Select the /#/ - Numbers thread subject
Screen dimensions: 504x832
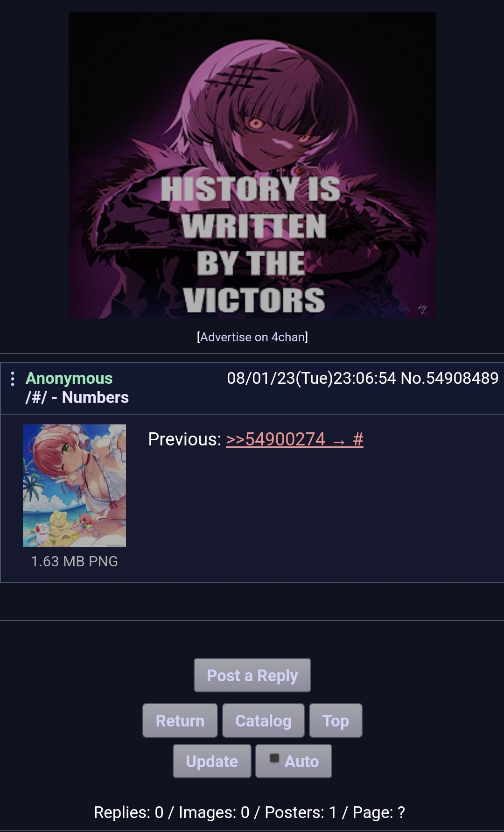(x=77, y=397)
